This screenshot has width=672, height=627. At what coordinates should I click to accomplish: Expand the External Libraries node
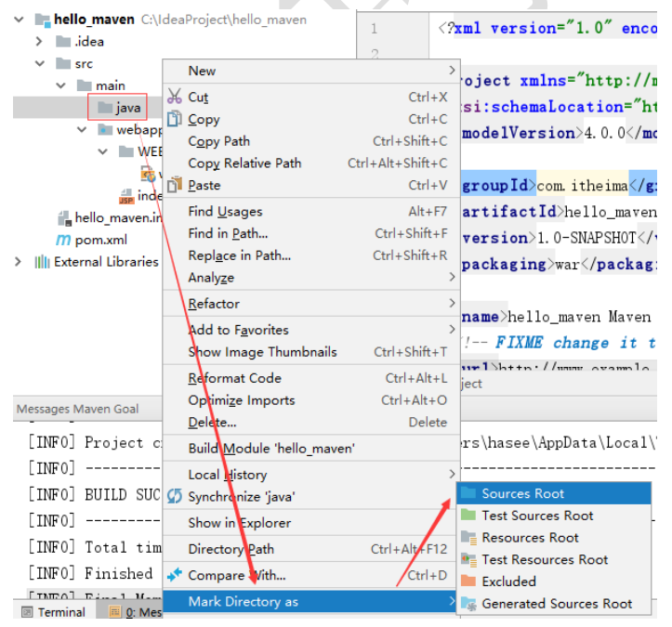(18, 261)
